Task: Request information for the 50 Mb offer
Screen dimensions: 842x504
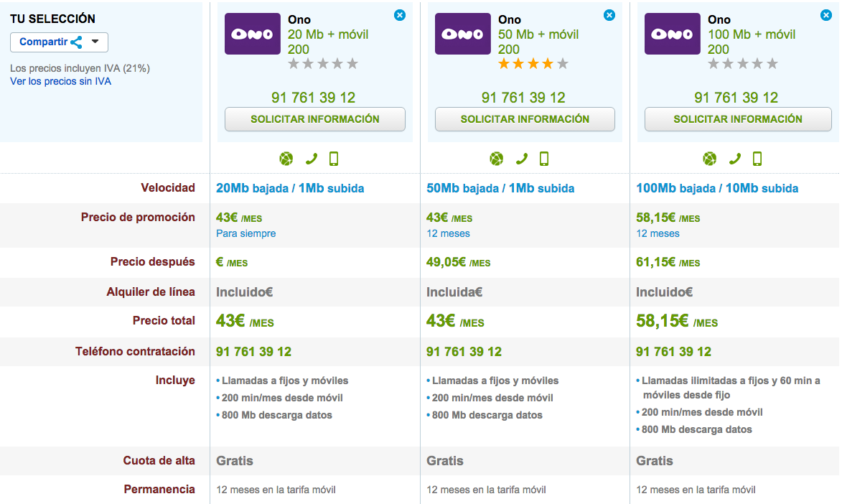Action: point(525,119)
